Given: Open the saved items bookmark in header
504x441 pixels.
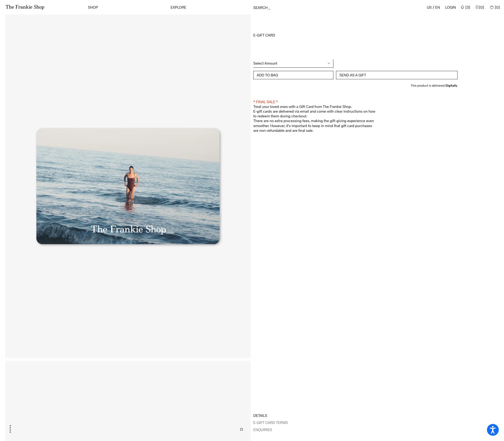Looking at the screenshot, I should click(x=480, y=7).
